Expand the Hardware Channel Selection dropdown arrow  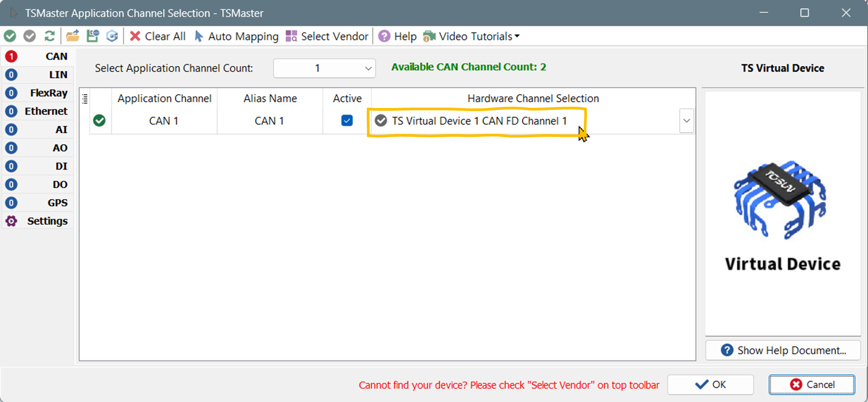coord(686,121)
